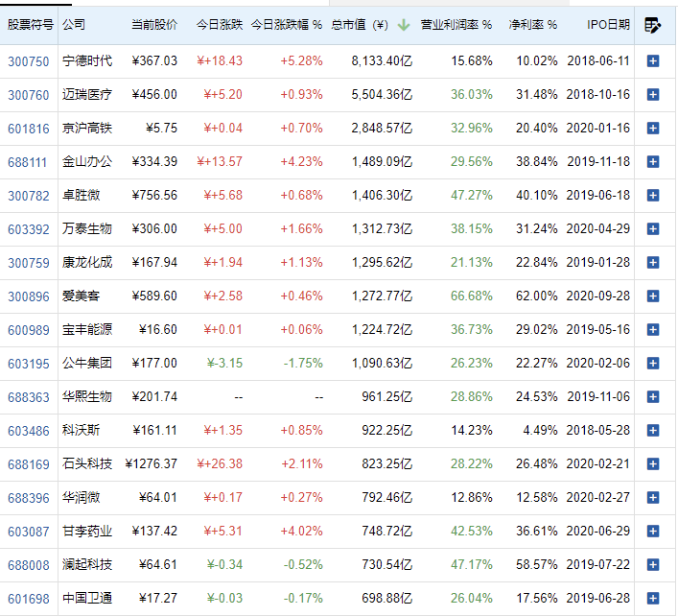Click net margin 4.49%
The width and height of the screenshot is (678, 616).
point(540,431)
